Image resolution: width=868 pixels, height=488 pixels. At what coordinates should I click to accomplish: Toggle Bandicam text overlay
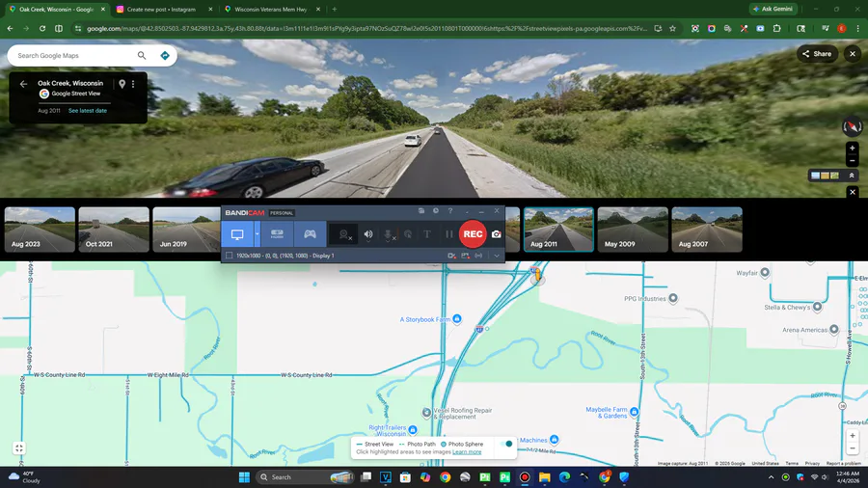[427, 234]
